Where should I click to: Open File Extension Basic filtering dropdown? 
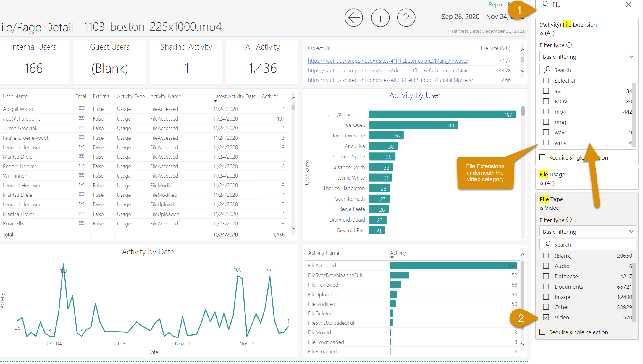click(587, 57)
